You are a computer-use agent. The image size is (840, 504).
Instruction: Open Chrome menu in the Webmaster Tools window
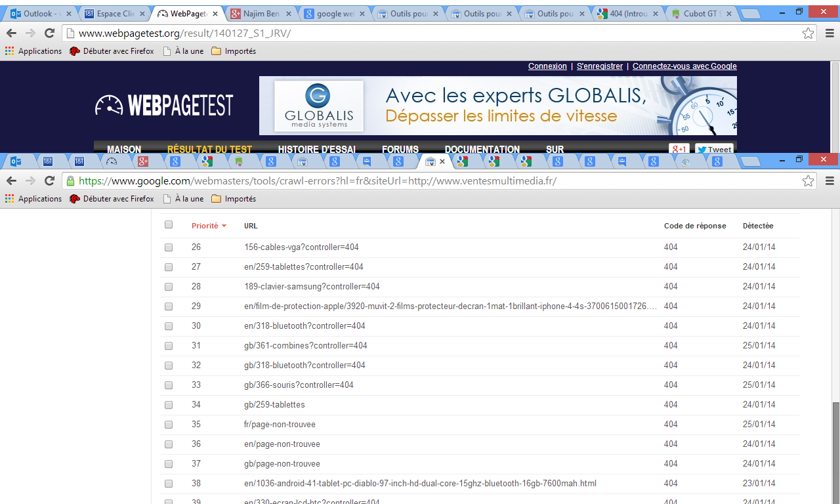[829, 180]
